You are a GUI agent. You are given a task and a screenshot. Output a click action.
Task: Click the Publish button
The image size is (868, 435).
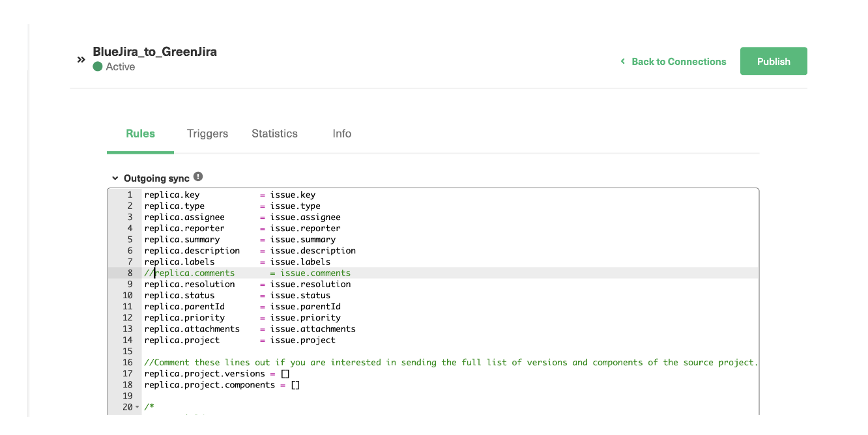(774, 61)
